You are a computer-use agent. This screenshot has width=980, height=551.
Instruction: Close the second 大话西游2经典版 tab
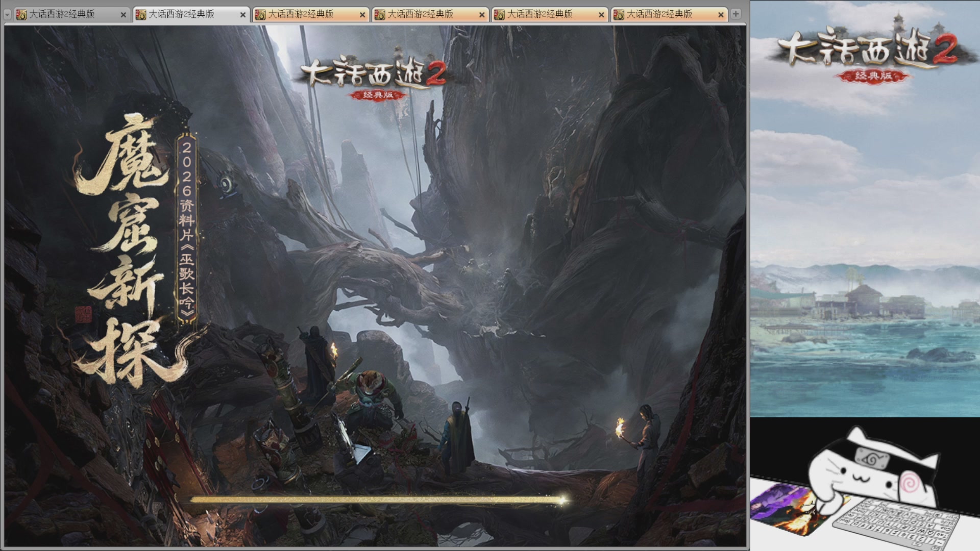point(243,15)
